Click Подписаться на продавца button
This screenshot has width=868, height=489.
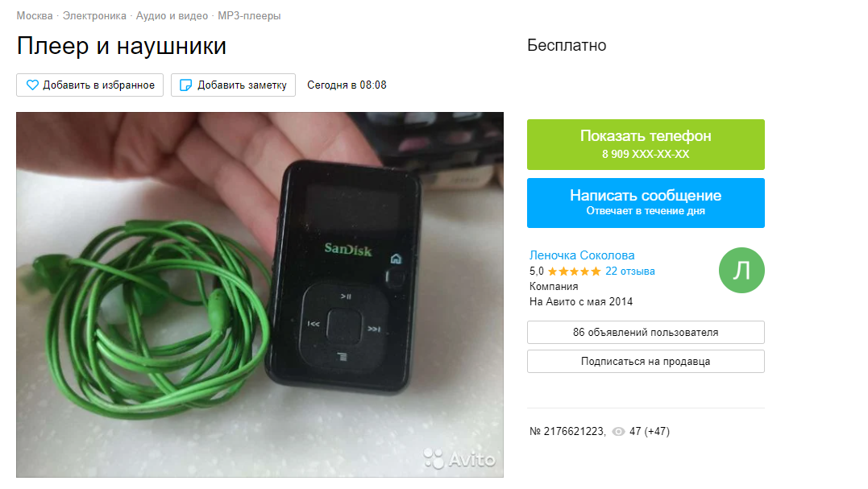[x=646, y=361]
